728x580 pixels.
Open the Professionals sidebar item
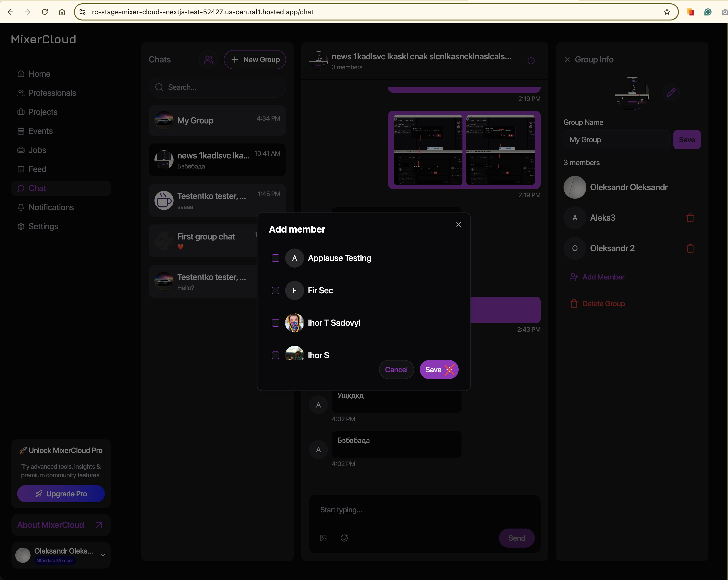pos(52,93)
